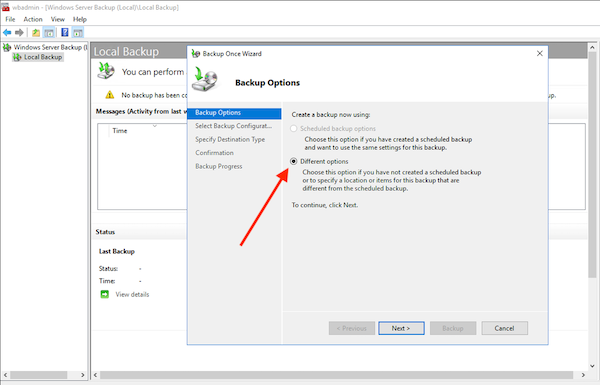Image resolution: width=600 pixels, height=385 pixels.
Task: Click the main pane scroll-up arrow
Action: [x=592, y=47]
